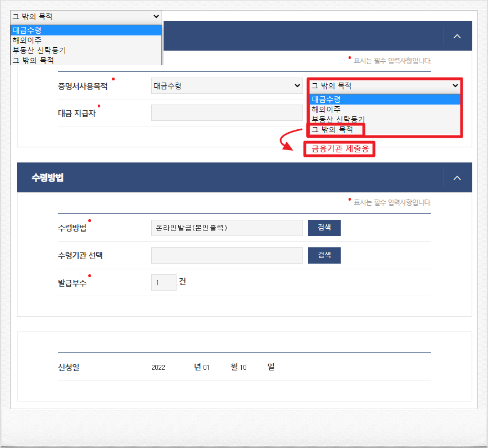488x448 pixels.
Task: Click the 대금 지급자 label
Action: pyautogui.click(x=76, y=113)
